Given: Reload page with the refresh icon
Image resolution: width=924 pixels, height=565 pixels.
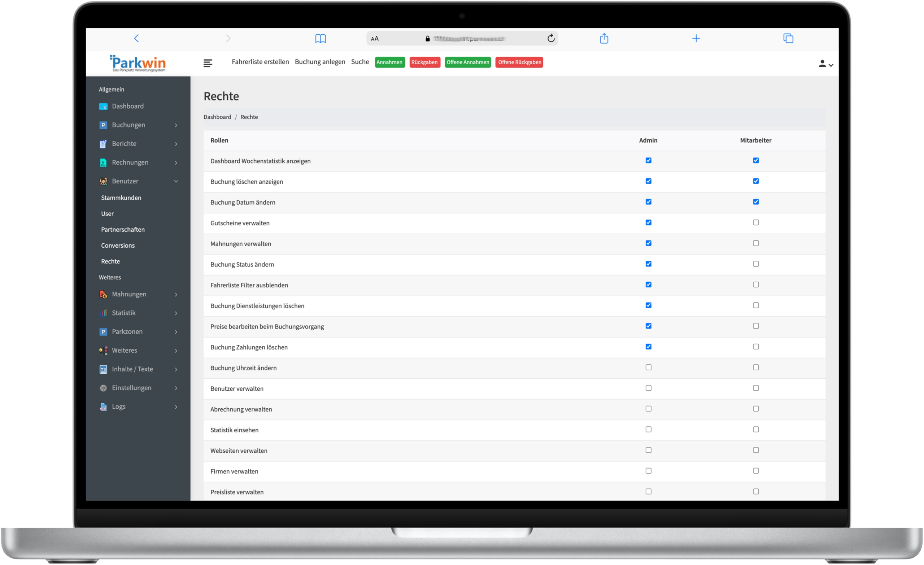Looking at the screenshot, I should [550, 38].
